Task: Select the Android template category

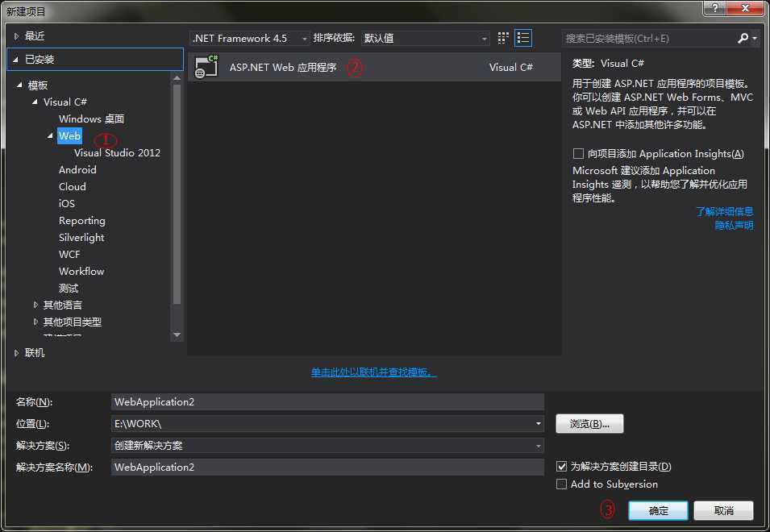Action: [x=77, y=170]
